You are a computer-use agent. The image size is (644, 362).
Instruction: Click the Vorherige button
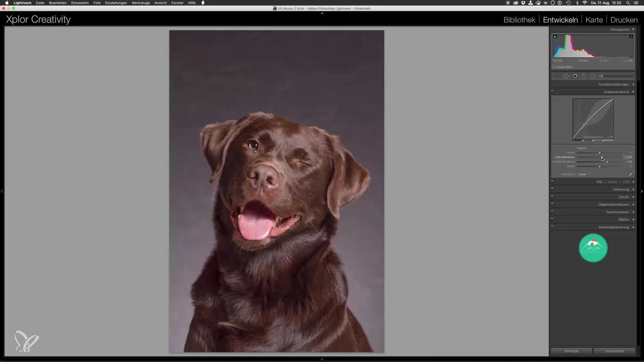pos(571,351)
